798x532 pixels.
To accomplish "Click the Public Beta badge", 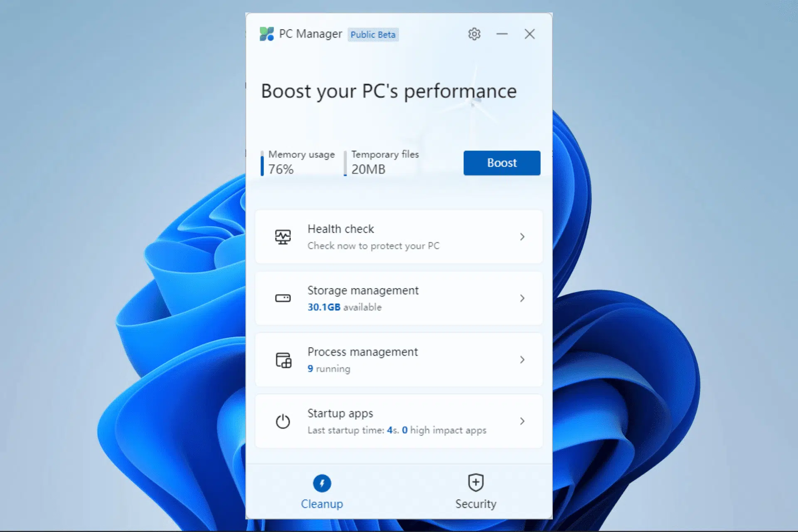I will pos(373,34).
